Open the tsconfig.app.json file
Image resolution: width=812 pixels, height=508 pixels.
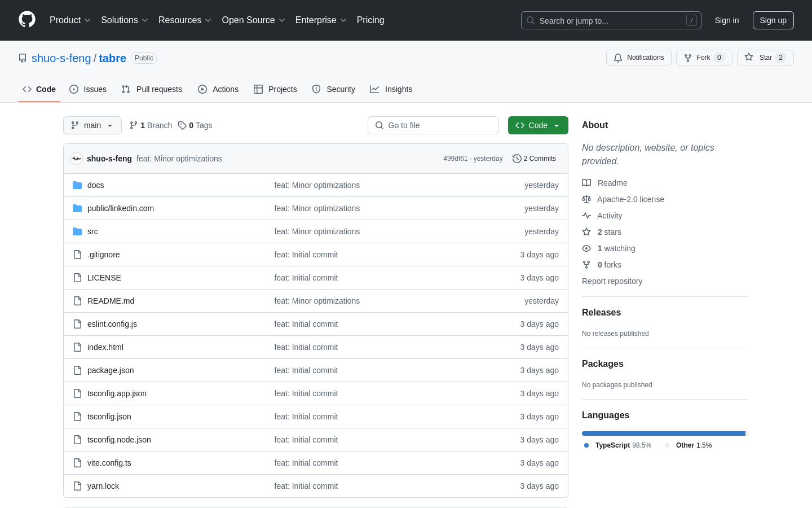tap(117, 393)
